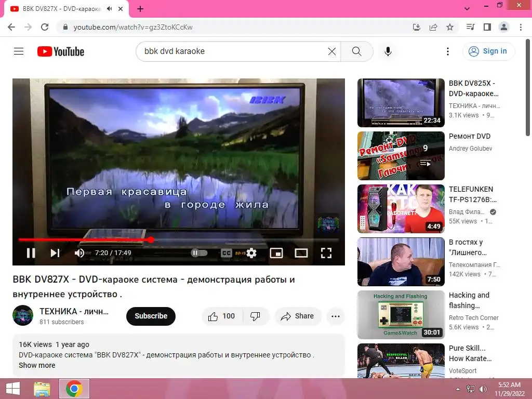Open the Ремонт DVD playlist thumbnail
Screen dimensions: 532x399
(401, 156)
